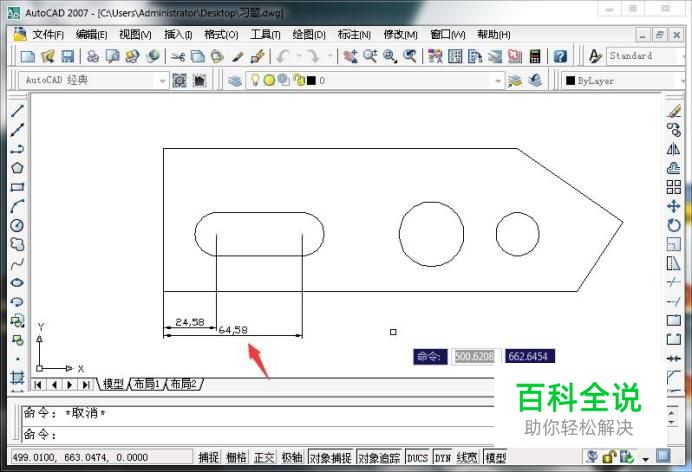Open the Standard text style dropdown
This screenshot has width=692, height=472.
pos(682,56)
